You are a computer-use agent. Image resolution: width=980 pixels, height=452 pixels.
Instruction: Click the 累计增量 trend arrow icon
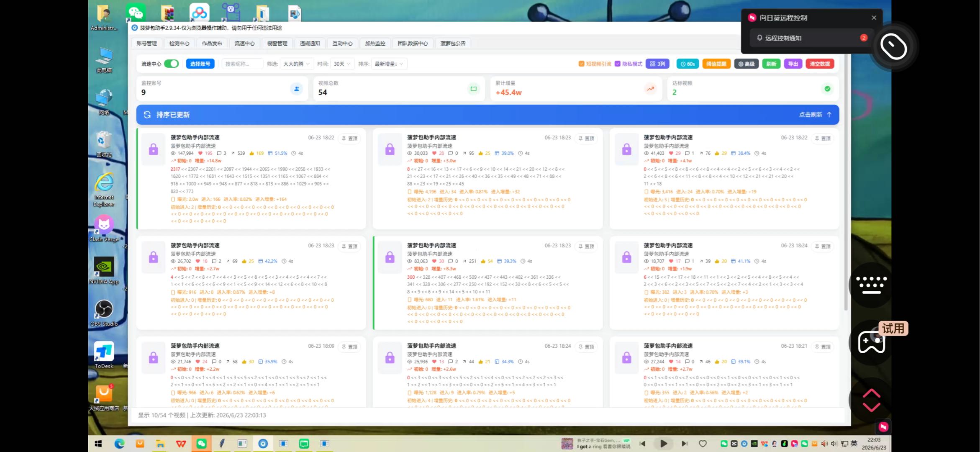click(x=650, y=89)
